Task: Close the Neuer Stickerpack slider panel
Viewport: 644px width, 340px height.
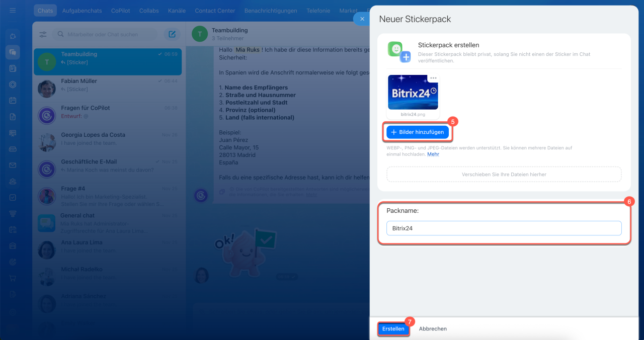Action: coord(362,19)
